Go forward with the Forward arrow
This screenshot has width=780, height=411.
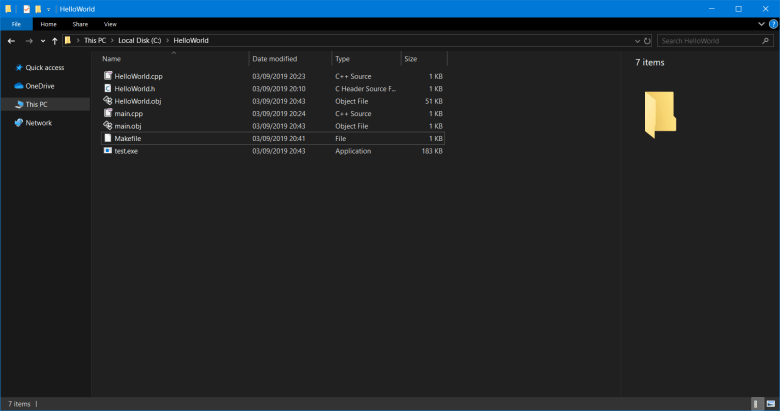pos(29,41)
